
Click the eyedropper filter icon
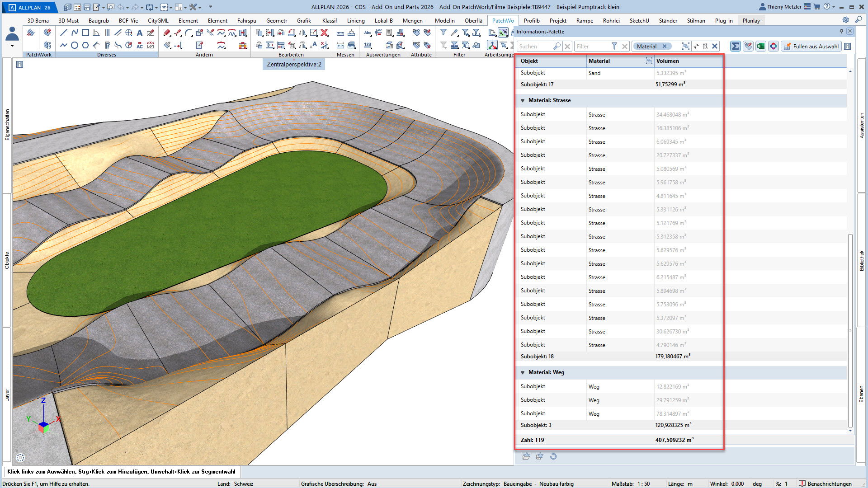pos(454,33)
